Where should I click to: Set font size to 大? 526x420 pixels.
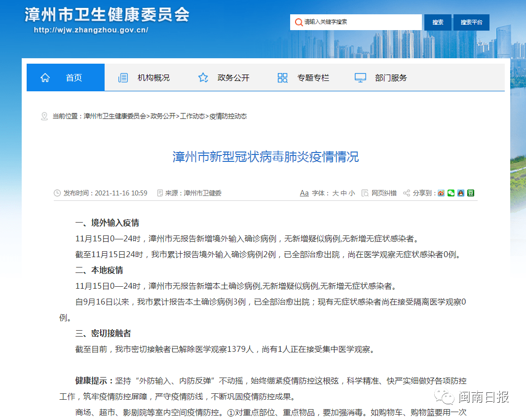point(336,193)
